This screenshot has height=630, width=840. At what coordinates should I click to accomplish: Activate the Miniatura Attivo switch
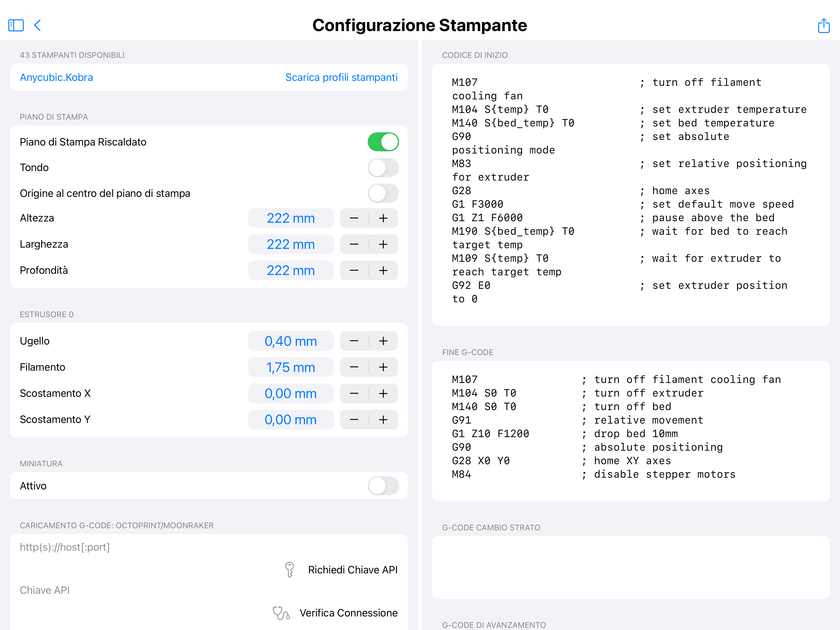383,486
